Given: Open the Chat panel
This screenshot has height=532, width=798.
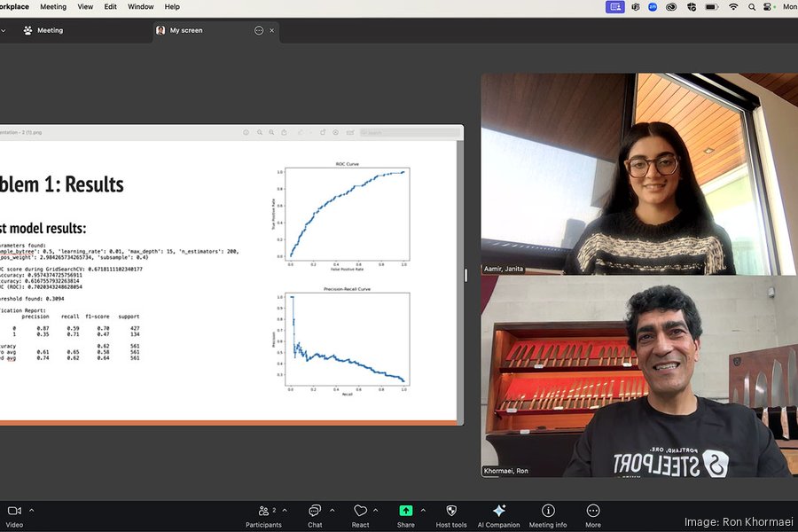Looking at the screenshot, I should coord(315,515).
